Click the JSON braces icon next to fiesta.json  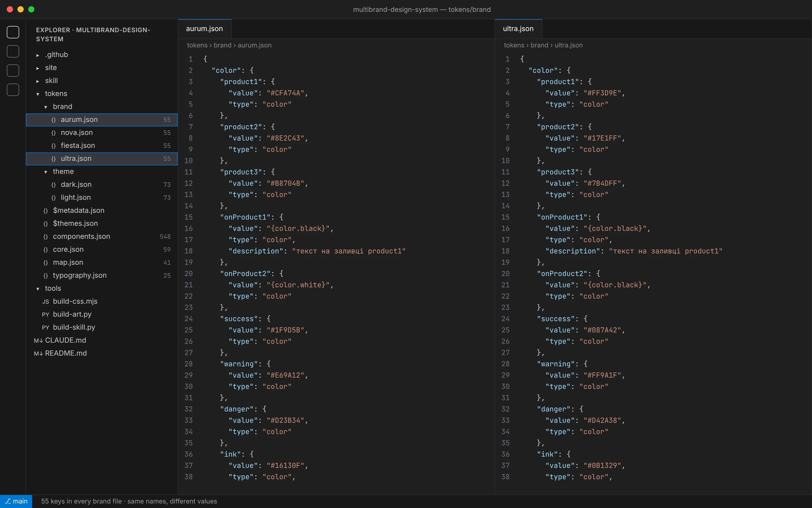[x=53, y=146]
